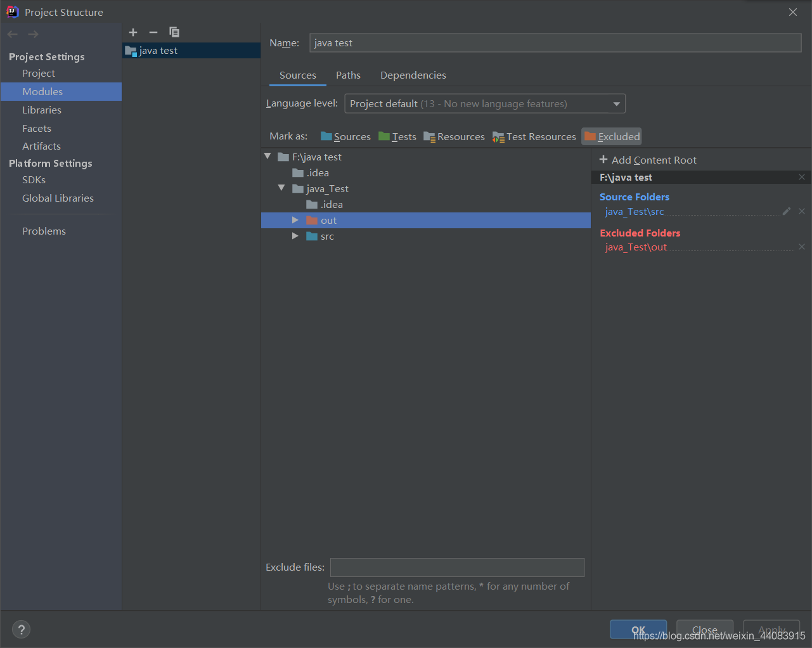Focus the module Name input field
812x648 pixels.
[x=555, y=42]
